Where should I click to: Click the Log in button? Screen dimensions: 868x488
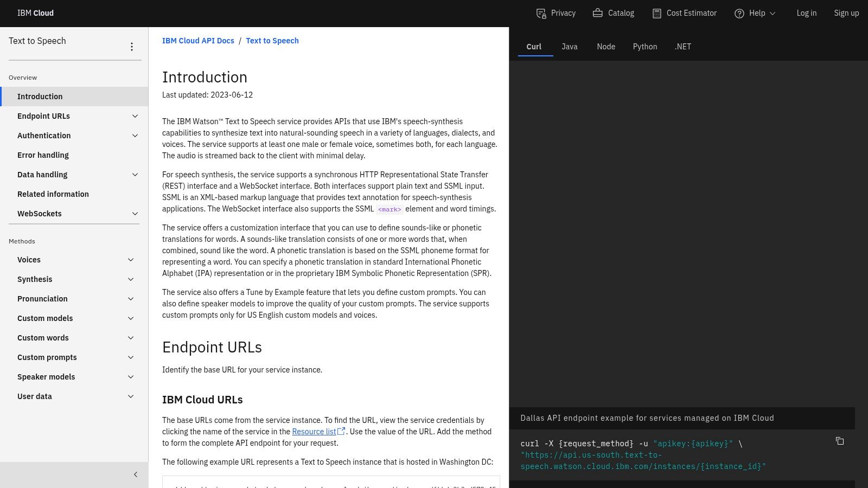806,13
